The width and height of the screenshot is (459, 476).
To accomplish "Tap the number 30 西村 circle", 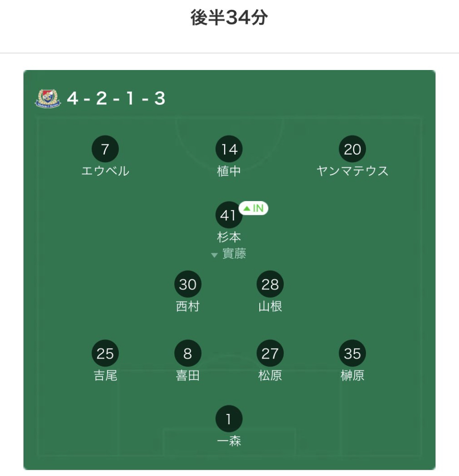I will pos(187,284).
